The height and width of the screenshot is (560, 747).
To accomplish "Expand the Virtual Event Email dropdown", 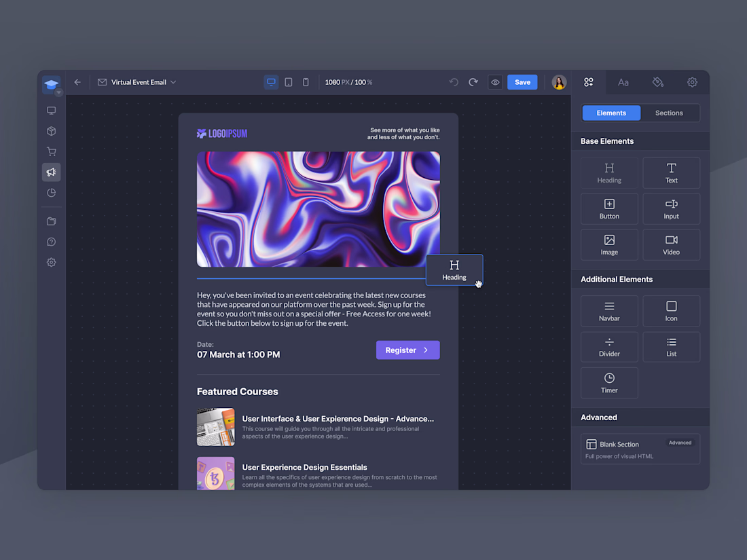I will click(173, 82).
